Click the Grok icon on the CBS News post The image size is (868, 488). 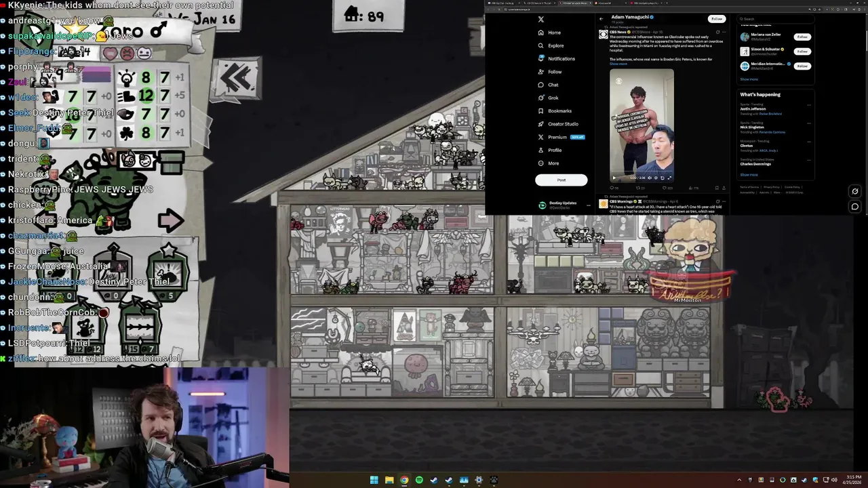pos(717,31)
